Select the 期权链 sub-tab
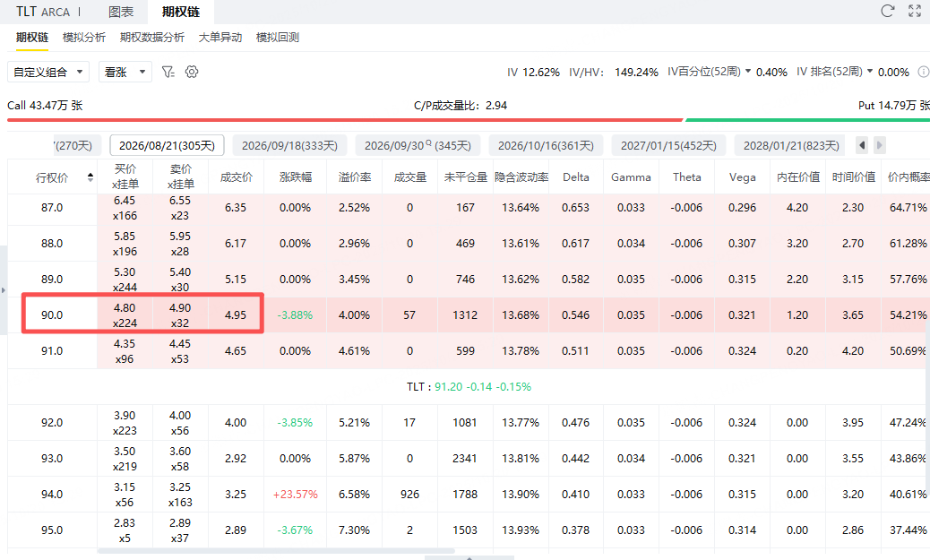 point(32,38)
